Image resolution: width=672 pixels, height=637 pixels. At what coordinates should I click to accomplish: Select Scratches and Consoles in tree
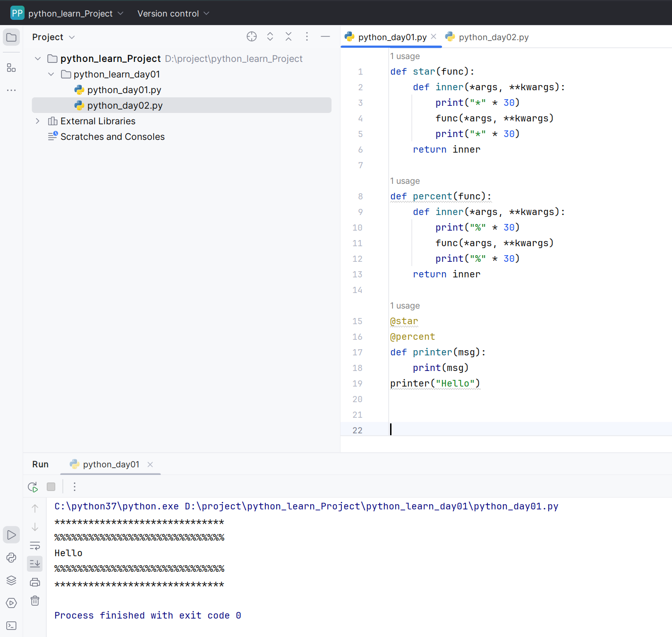click(112, 137)
